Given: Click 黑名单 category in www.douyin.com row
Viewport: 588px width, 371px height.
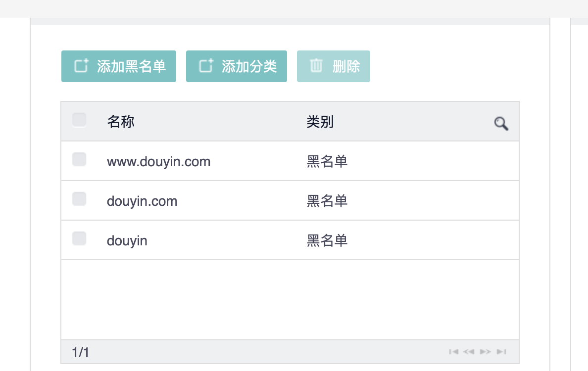Looking at the screenshot, I should coord(327,162).
